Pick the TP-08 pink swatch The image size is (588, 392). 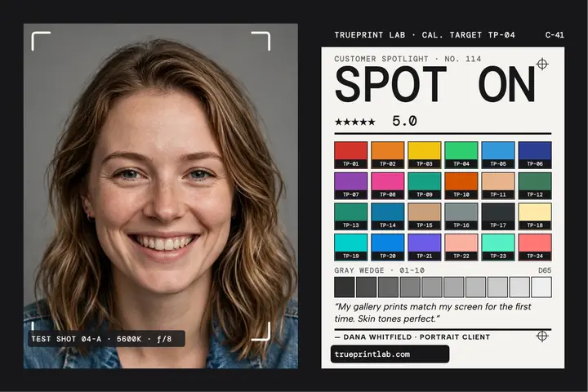[x=387, y=185]
